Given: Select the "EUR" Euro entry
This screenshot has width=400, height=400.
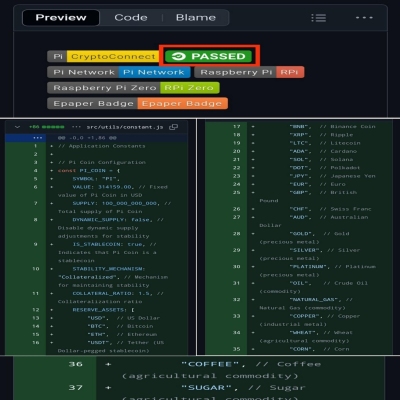Looking at the screenshot, I should pos(318,184).
